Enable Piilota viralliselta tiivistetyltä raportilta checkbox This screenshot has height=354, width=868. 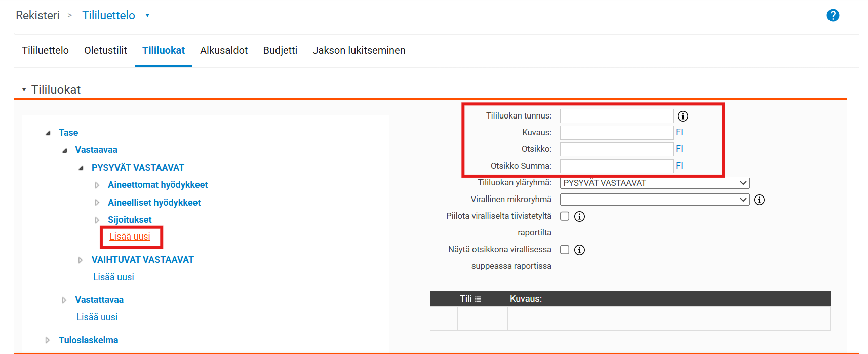565,216
